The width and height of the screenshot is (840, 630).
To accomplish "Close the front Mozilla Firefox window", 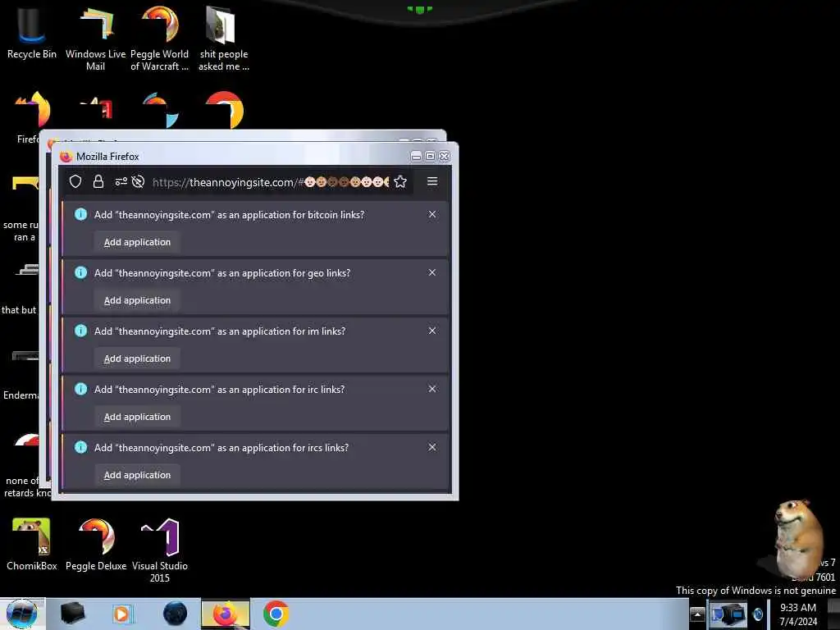I will pyautogui.click(x=444, y=156).
